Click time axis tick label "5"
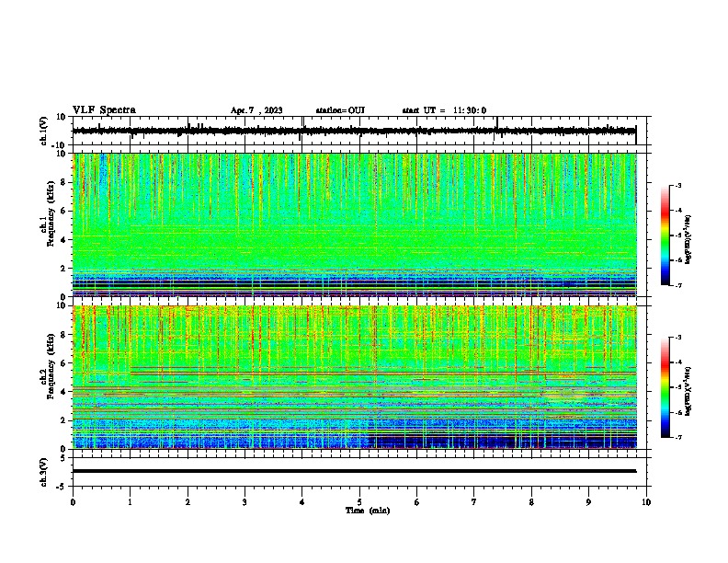Viewport: 728px width, 563px height. [x=359, y=502]
